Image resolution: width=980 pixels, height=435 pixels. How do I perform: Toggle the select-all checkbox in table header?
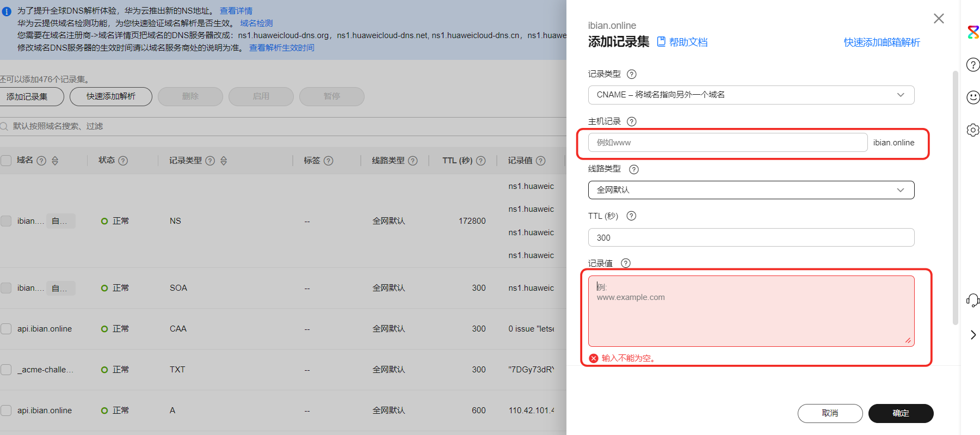[6, 161]
